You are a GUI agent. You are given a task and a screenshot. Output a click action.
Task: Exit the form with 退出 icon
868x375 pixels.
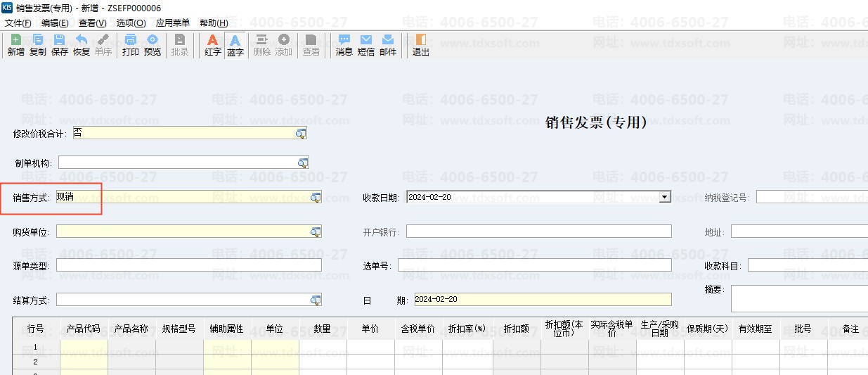pyautogui.click(x=421, y=45)
